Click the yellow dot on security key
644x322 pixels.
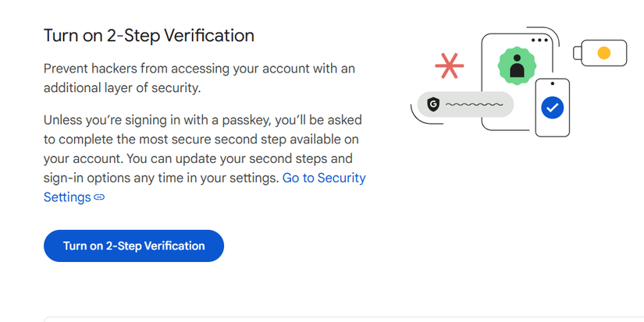click(603, 53)
